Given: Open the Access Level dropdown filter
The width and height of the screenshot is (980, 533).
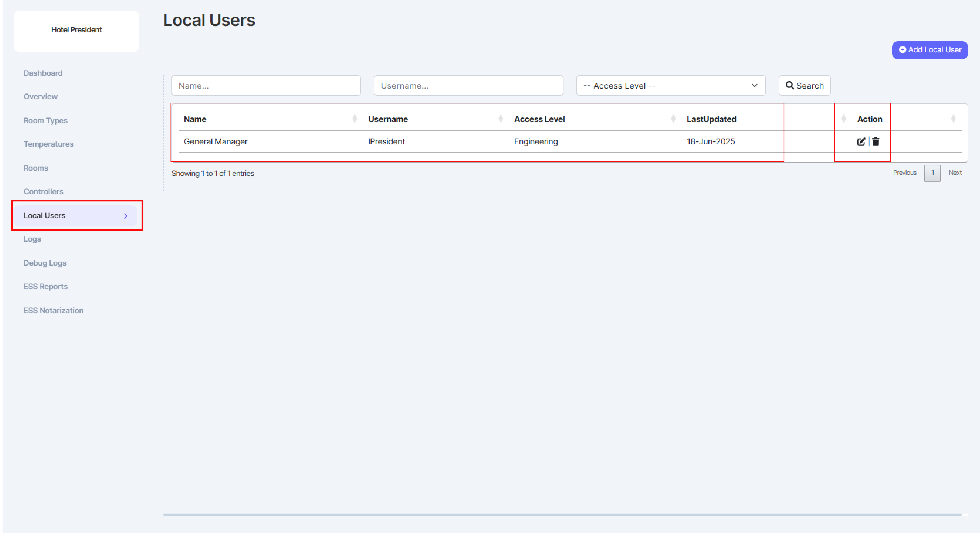Looking at the screenshot, I should [x=671, y=86].
